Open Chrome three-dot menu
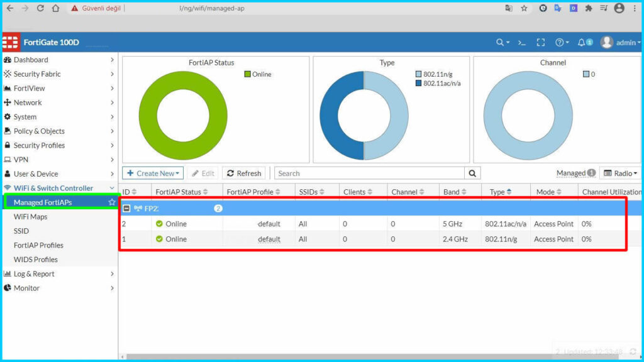Image resolution: width=644 pixels, height=362 pixels. [x=635, y=8]
